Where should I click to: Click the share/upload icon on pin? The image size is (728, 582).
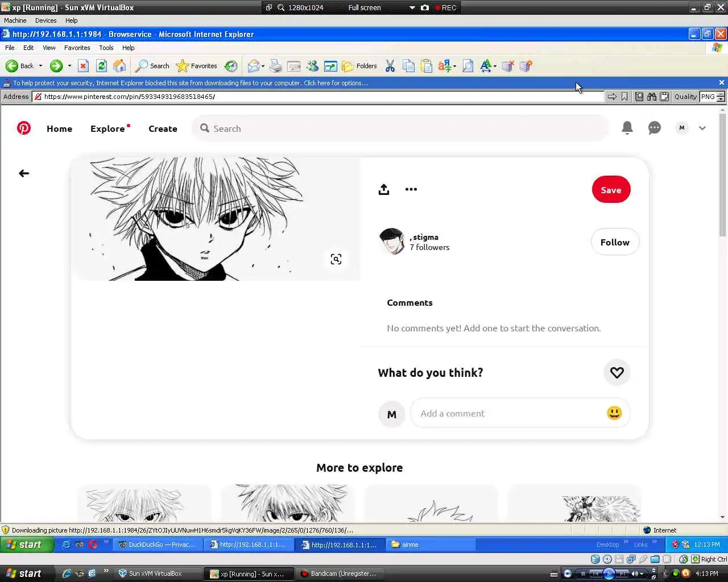point(384,189)
